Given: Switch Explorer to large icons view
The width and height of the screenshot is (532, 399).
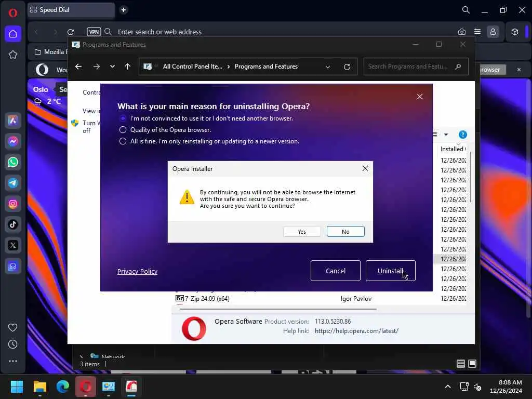Looking at the screenshot, I should pyautogui.click(x=472, y=364).
